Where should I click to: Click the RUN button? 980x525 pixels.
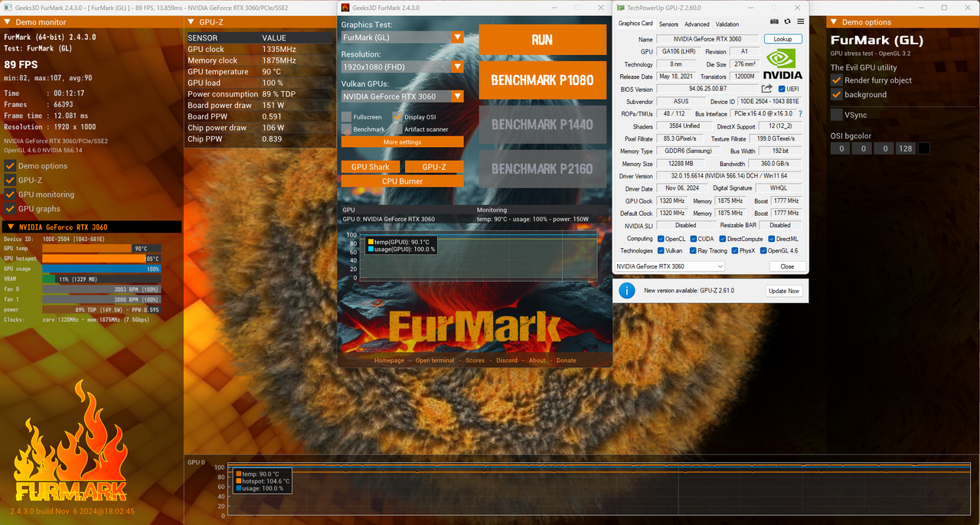click(x=542, y=40)
